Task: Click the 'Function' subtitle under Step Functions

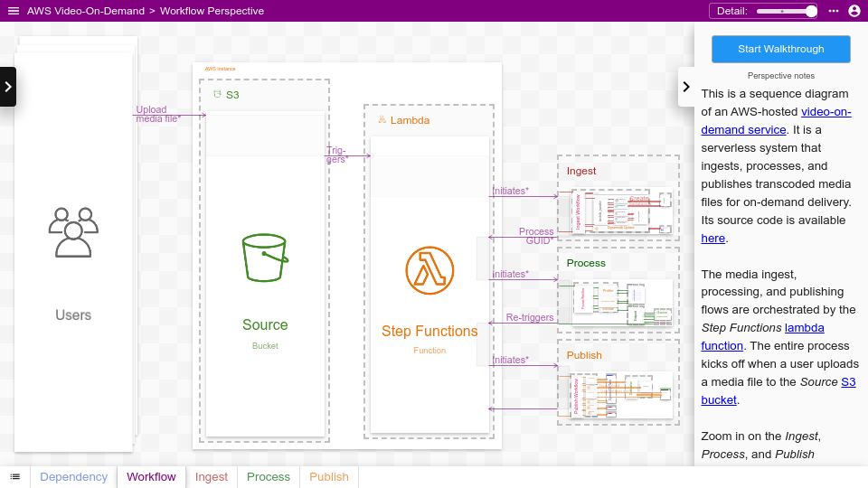Action: pos(429,351)
